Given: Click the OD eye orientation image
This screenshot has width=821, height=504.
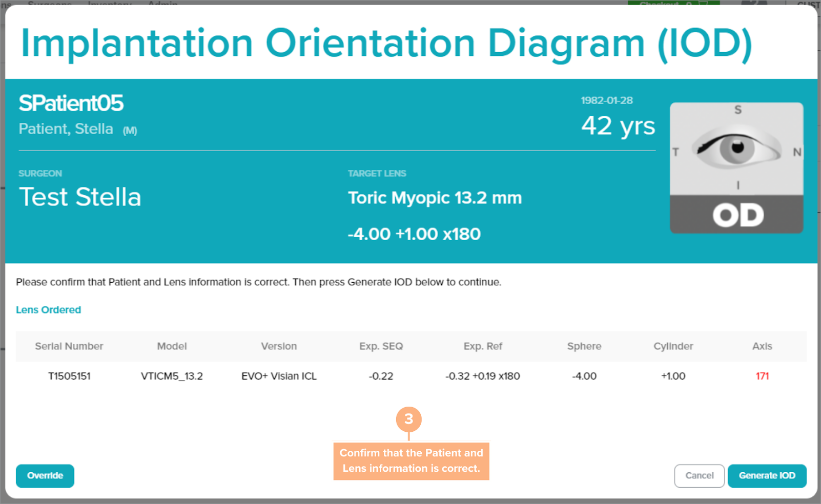Looking at the screenshot, I should tap(736, 167).
